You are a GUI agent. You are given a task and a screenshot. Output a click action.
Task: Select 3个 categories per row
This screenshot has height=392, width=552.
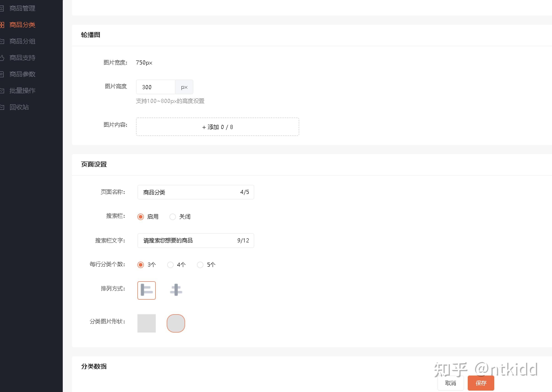coord(141,265)
